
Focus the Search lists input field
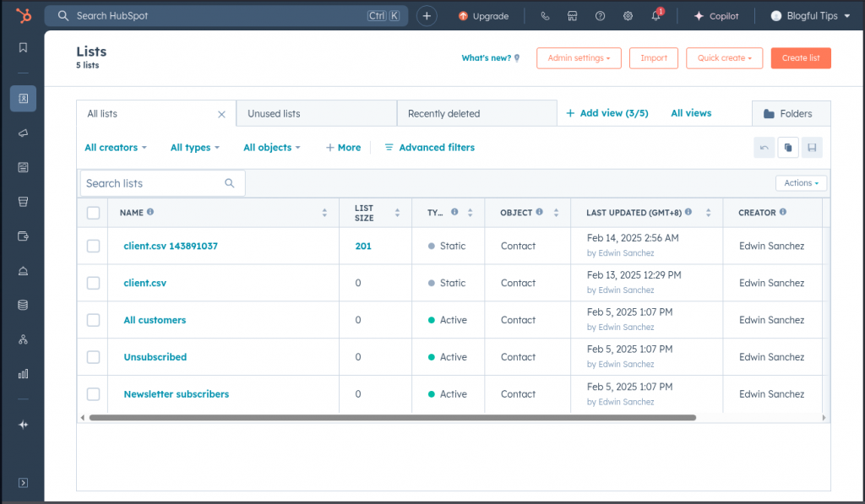point(163,183)
